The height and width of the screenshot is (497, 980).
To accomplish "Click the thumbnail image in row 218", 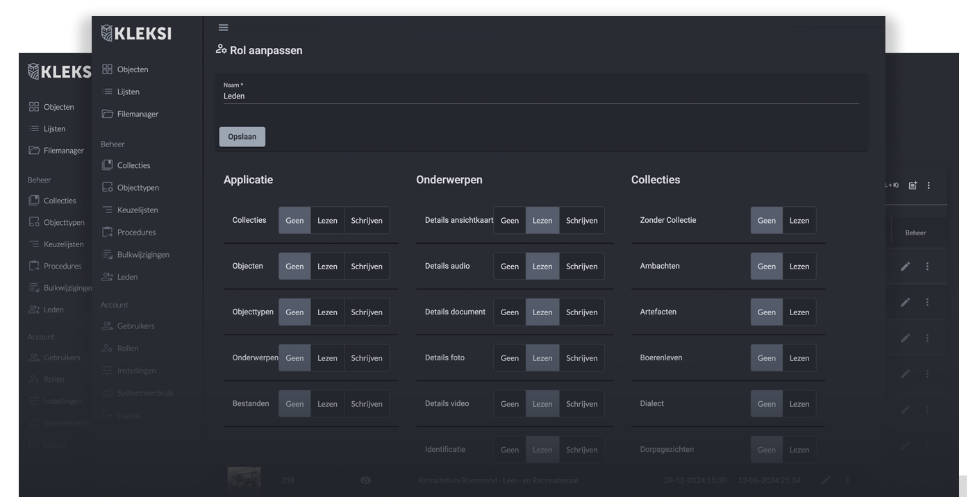I will 244,479.
